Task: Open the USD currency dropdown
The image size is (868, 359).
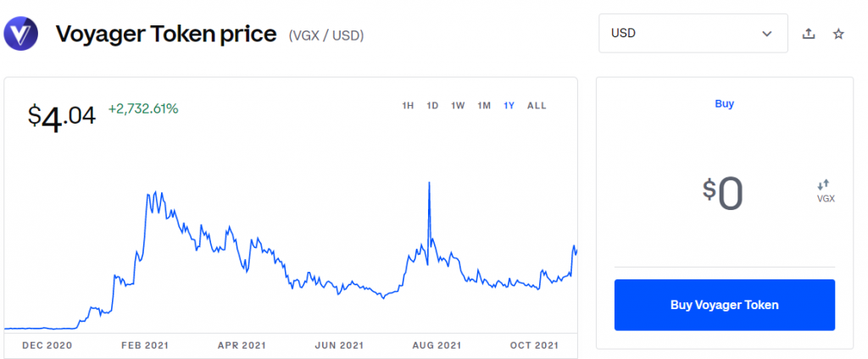Action: tap(693, 33)
